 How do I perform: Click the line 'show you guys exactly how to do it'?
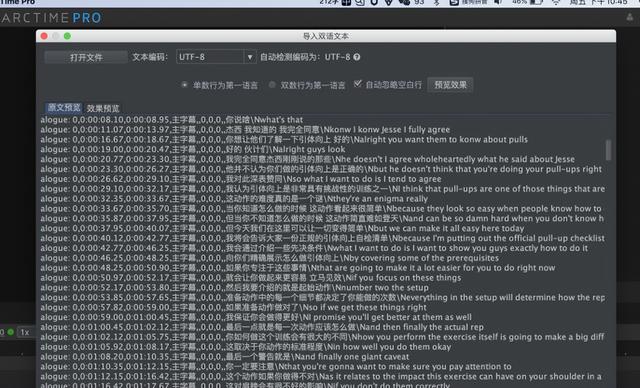pyautogui.click(x=314, y=248)
